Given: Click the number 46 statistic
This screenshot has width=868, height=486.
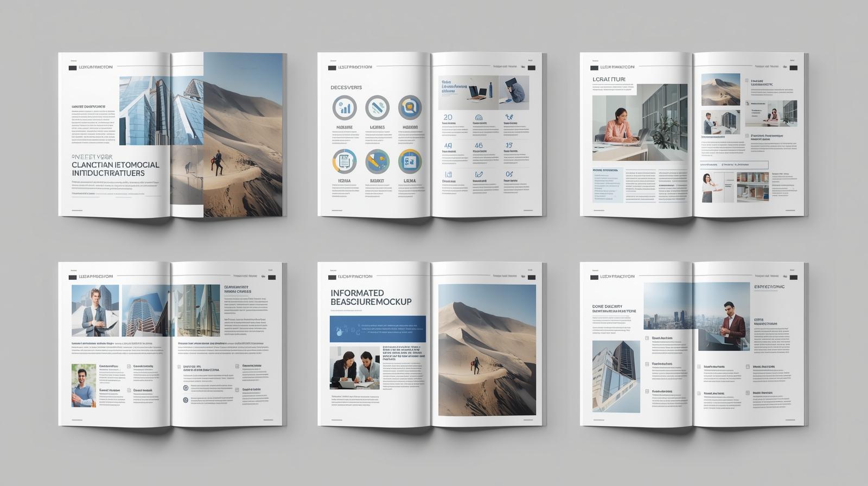Looking at the screenshot, I should click(x=478, y=145).
